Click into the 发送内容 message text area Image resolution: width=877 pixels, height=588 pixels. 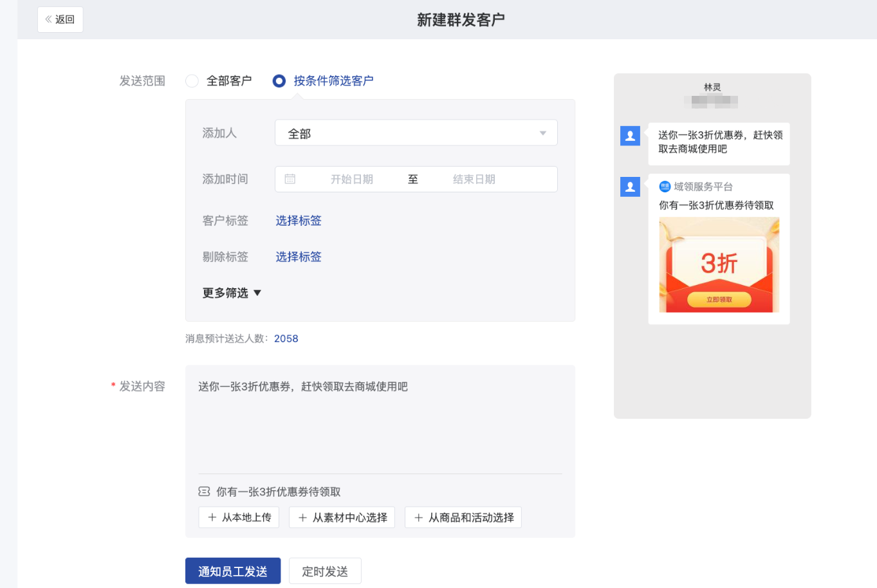tap(380, 419)
